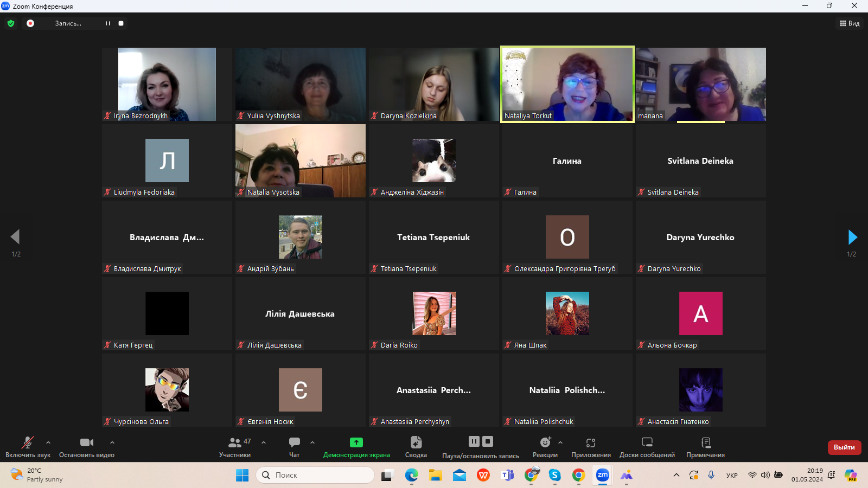Open the Reactions smiley icon
Screen dimensions: 868x488
tap(545, 442)
